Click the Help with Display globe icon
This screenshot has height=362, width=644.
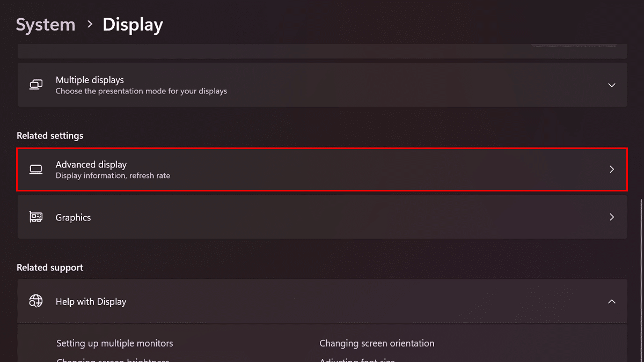(x=36, y=301)
